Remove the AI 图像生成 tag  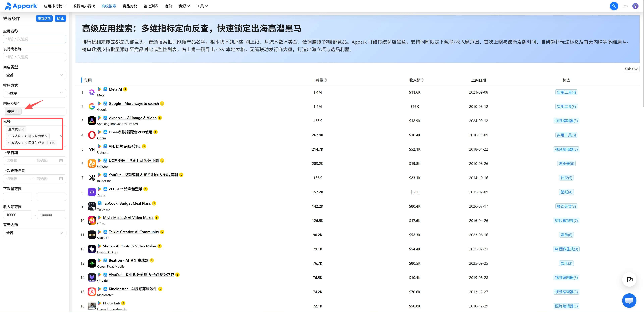click(43, 143)
